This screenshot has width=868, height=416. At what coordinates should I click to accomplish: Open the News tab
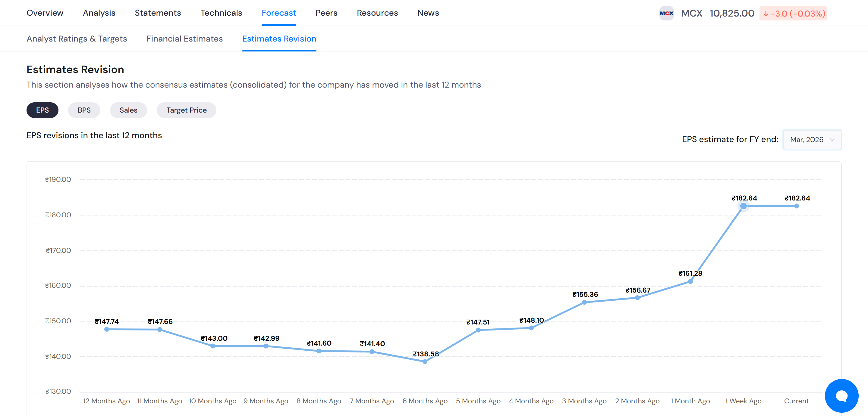(428, 13)
